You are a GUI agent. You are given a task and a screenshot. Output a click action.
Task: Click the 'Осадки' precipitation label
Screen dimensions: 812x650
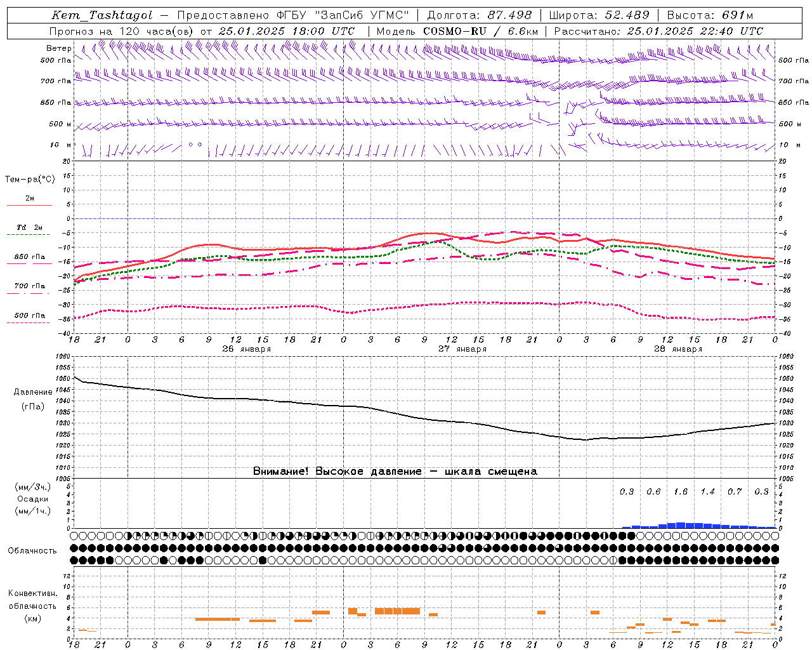click(x=33, y=499)
